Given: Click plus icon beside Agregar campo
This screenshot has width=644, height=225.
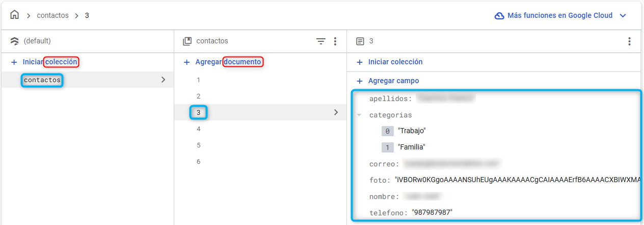Looking at the screenshot, I should (360, 81).
